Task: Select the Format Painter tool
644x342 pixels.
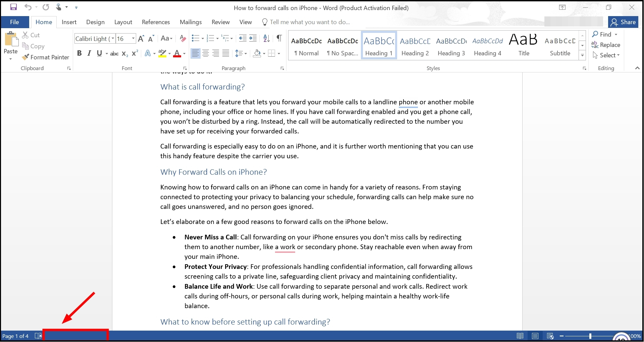Action: (46, 57)
